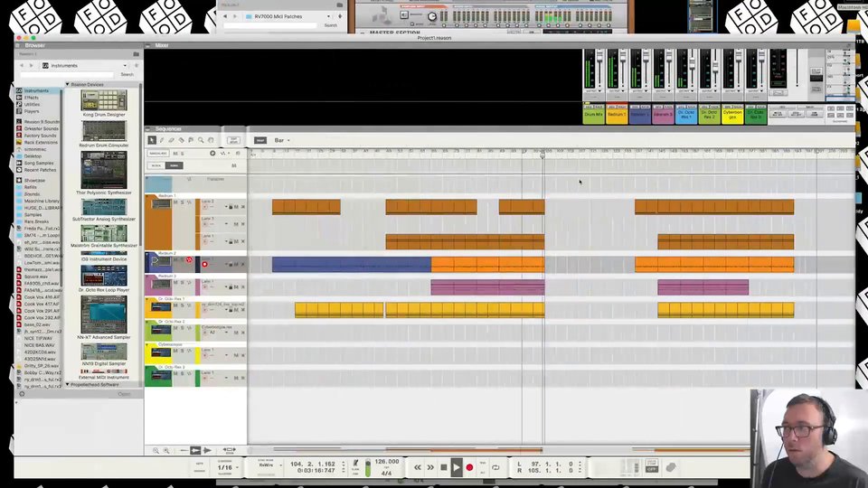Select the Drum Mix mixer channel label
This screenshot has width=868, height=488.
click(593, 115)
